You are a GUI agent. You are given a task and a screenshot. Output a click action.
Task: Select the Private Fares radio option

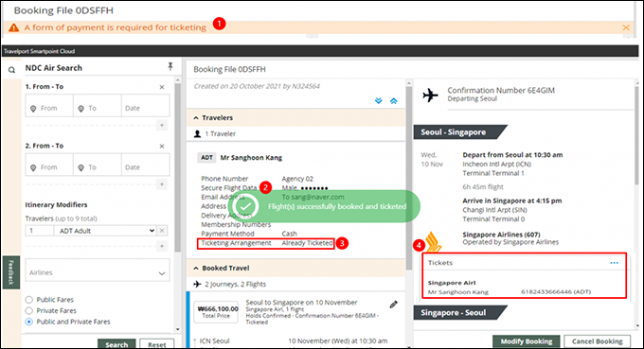[x=29, y=311]
